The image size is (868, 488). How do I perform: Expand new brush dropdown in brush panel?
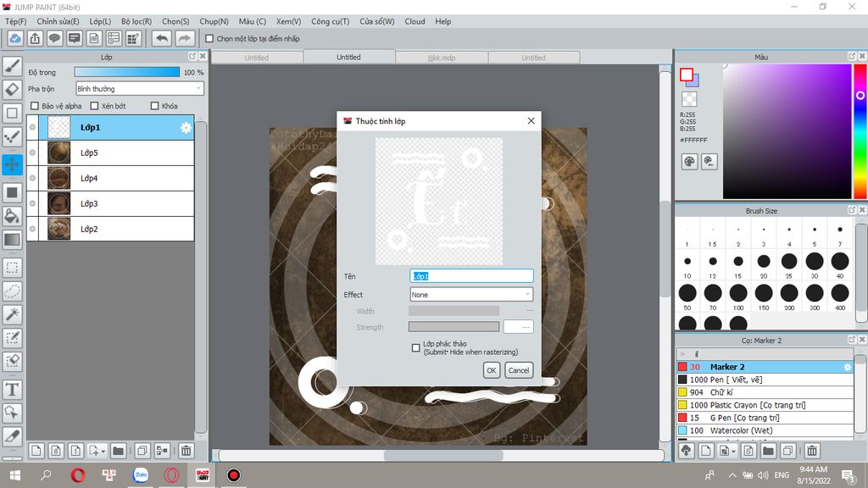[733, 452]
